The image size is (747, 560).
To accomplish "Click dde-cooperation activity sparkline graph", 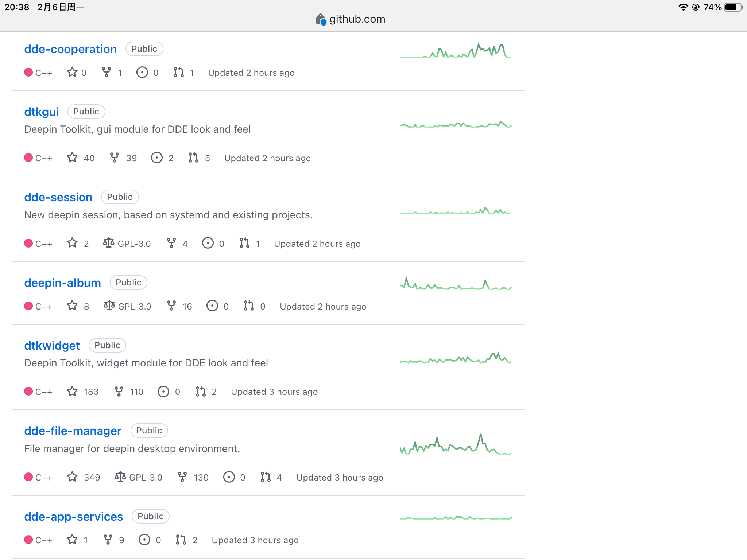I will (x=455, y=51).
